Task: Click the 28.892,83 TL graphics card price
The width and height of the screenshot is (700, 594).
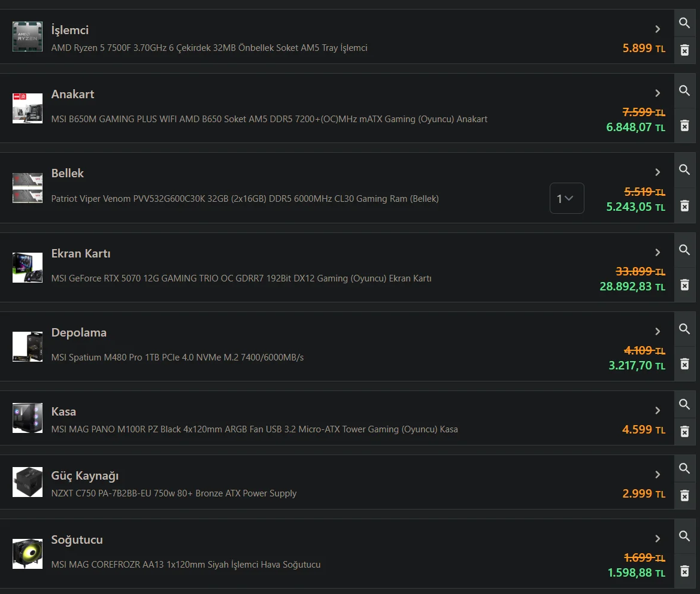Action: pyautogui.click(x=632, y=286)
